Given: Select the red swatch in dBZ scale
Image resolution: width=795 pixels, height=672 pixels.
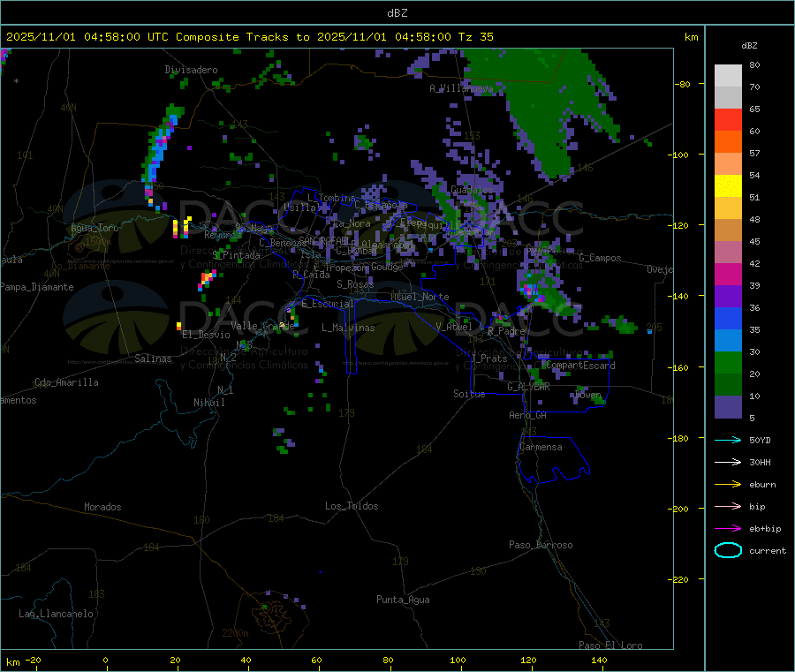Looking at the screenshot, I should tap(728, 119).
